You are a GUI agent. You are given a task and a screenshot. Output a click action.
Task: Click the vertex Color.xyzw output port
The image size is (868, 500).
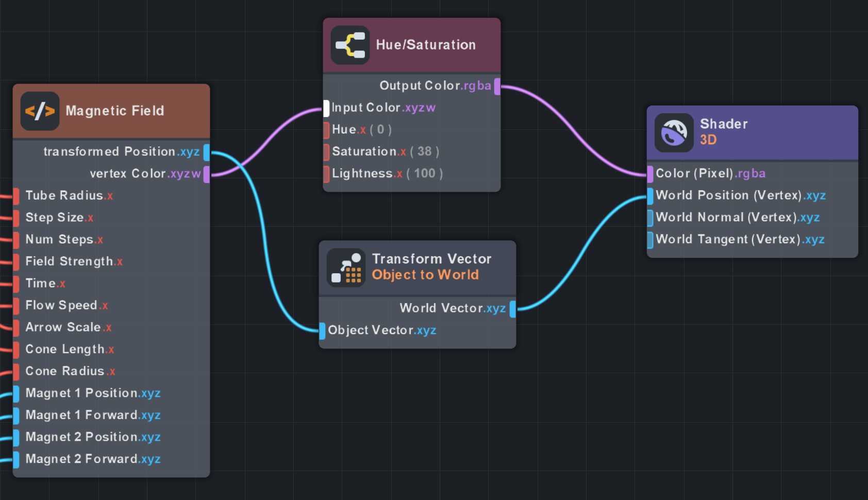(x=207, y=174)
